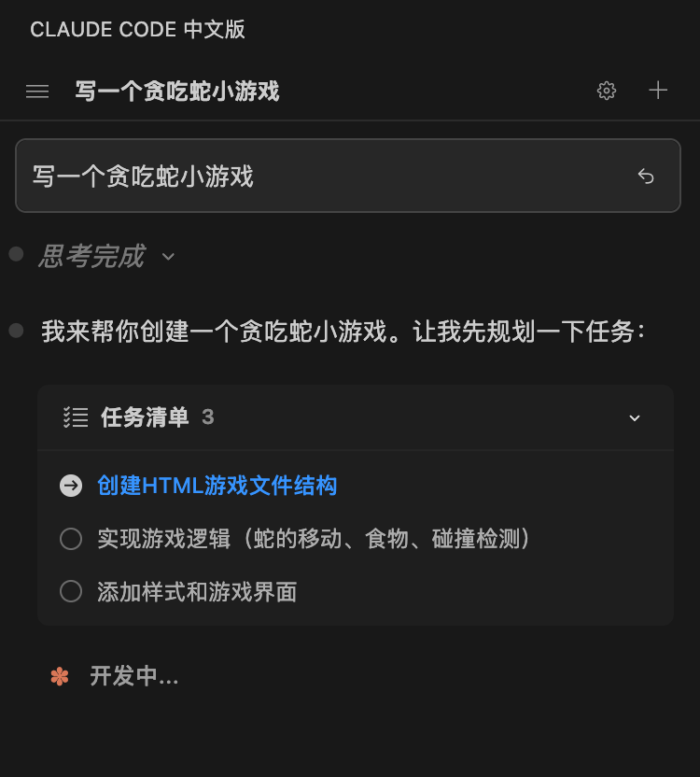Click the conversation title 写一个贪吃蛇小游戏 in header
The height and width of the screenshot is (777, 700).
click(x=177, y=92)
